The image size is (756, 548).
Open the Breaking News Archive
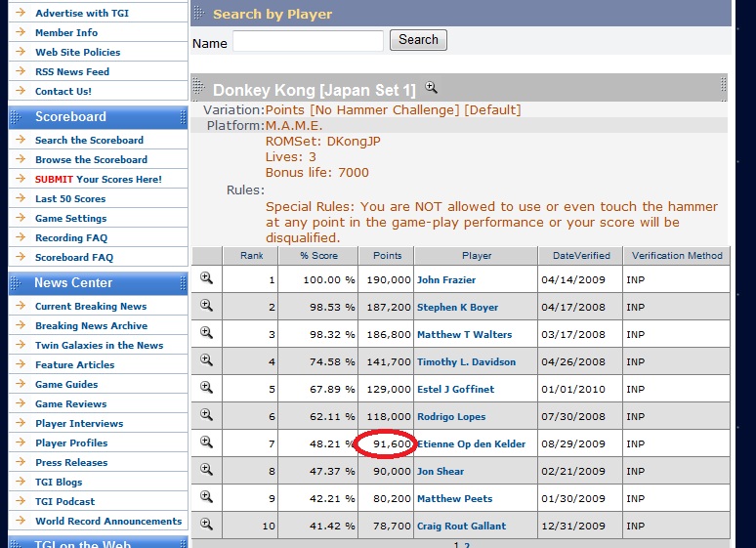click(91, 325)
